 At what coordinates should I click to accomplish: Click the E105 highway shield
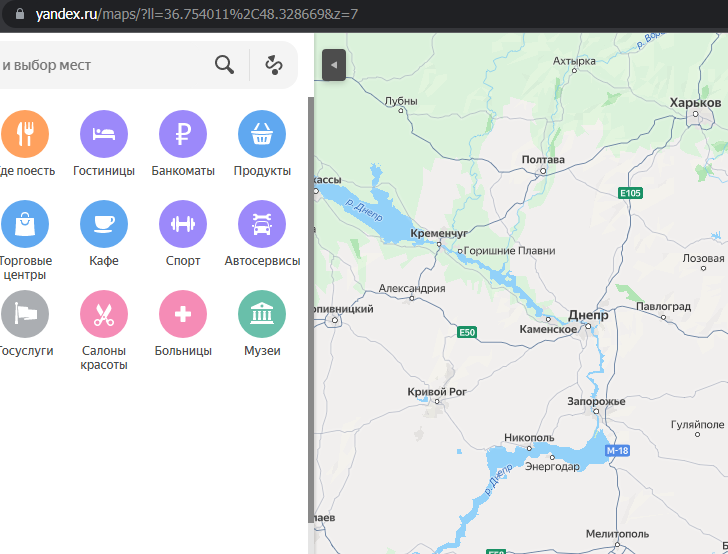630,193
